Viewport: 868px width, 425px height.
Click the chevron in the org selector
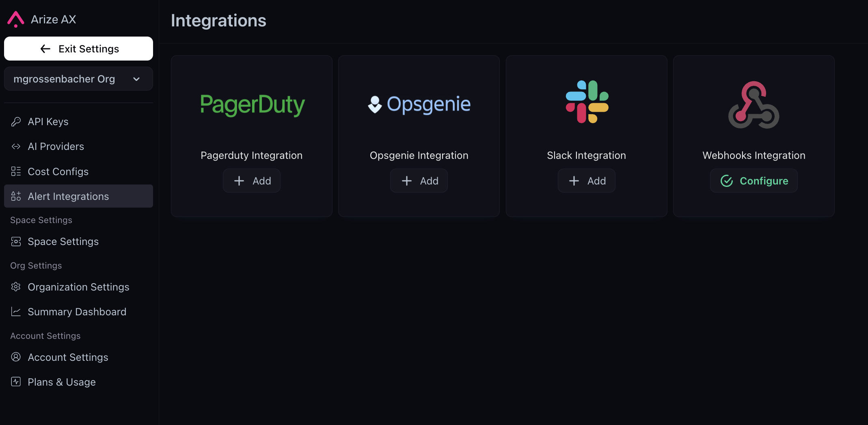point(137,79)
